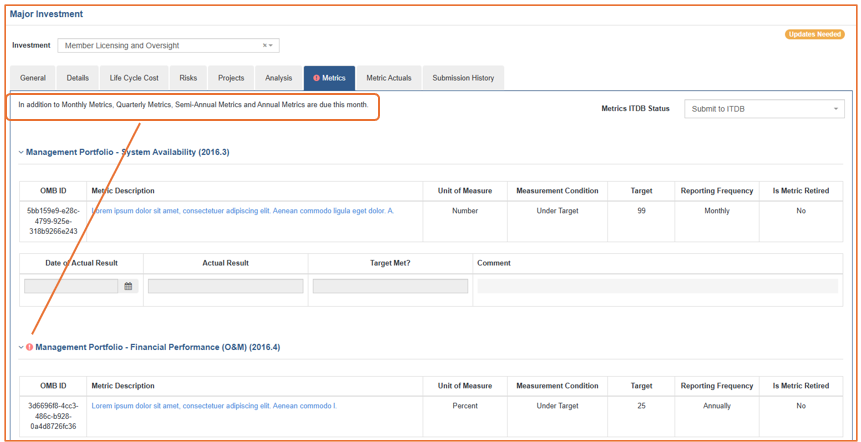Switch to the Details tab
861x442 pixels.
(x=77, y=78)
